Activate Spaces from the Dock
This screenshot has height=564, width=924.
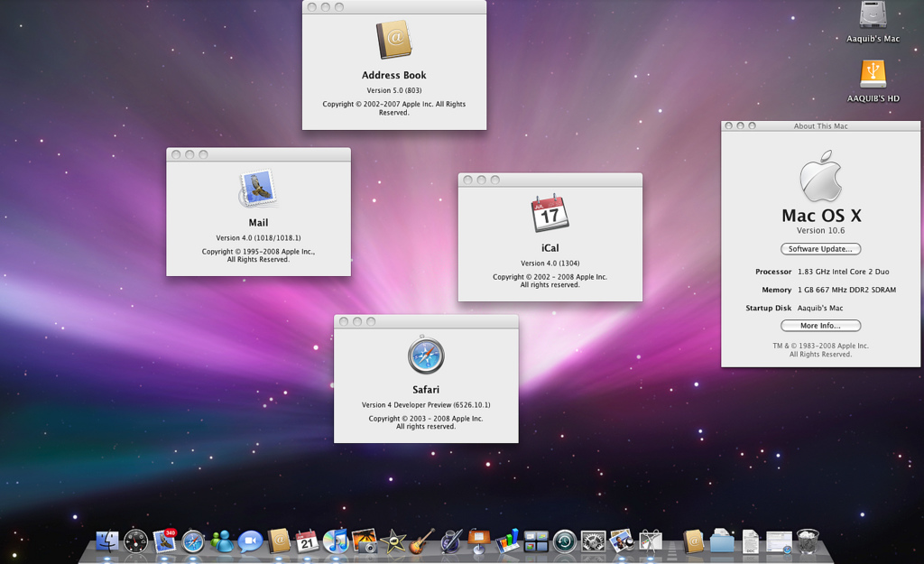click(536, 541)
